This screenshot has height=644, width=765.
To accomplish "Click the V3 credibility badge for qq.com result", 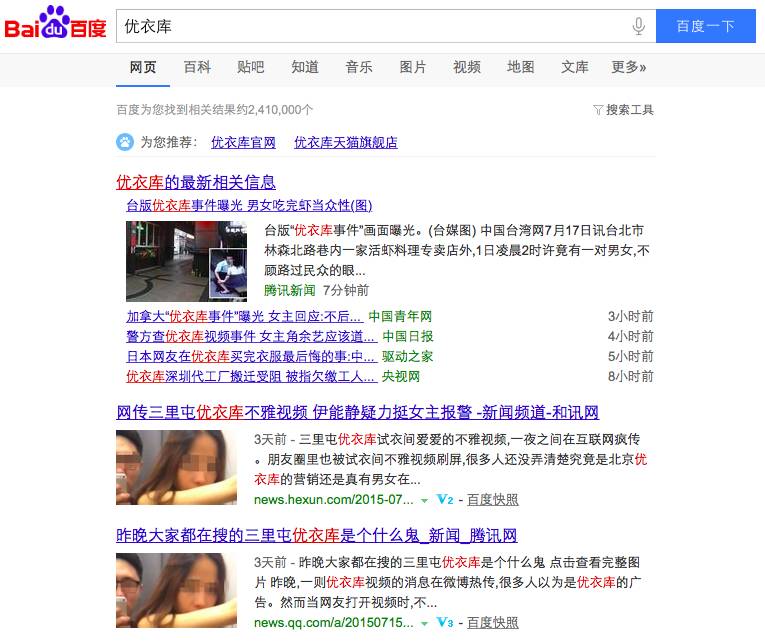I will [445, 623].
